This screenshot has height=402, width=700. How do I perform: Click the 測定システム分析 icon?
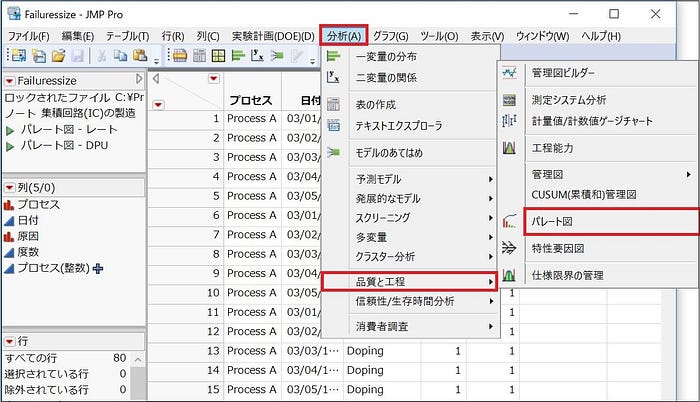coord(509,100)
